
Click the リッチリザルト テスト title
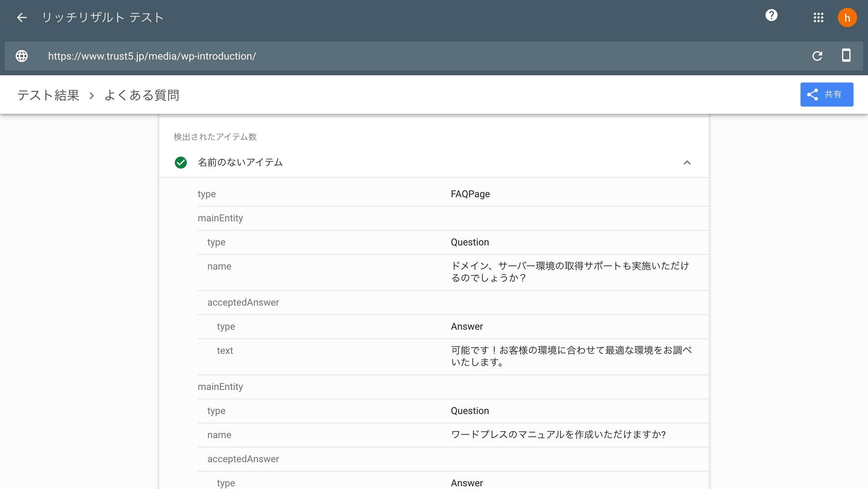[x=103, y=17]
